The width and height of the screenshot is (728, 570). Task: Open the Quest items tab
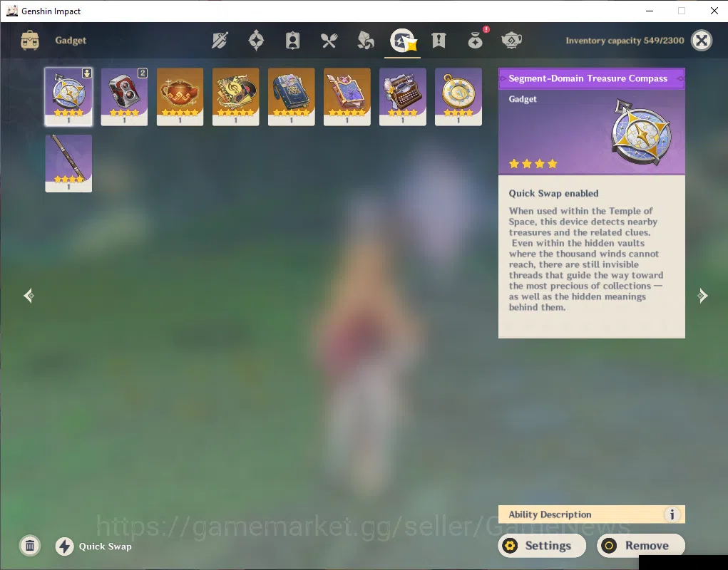click(x=439, y=41)
